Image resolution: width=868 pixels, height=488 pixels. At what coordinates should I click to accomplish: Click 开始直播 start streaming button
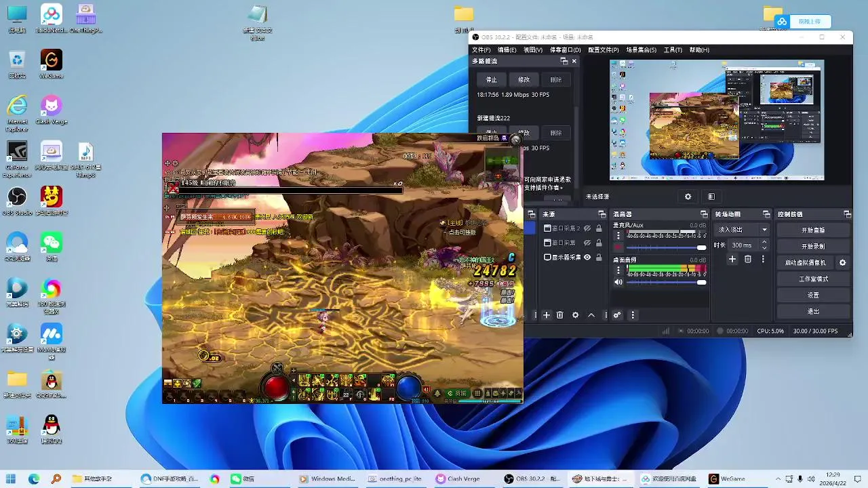[x=813, y=230]
